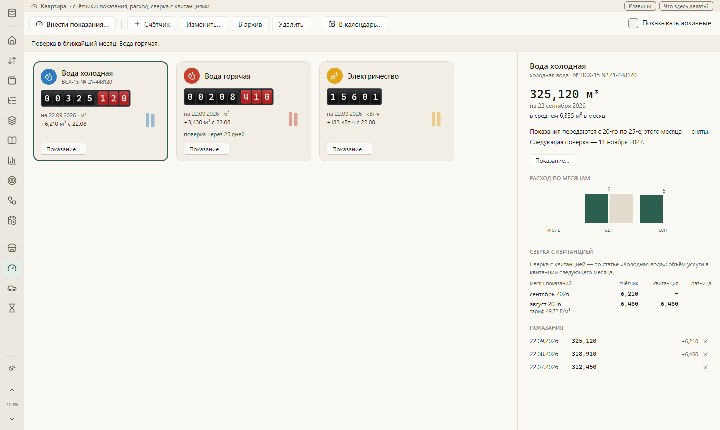Click the Изменить toolbar button

point(203,24)
